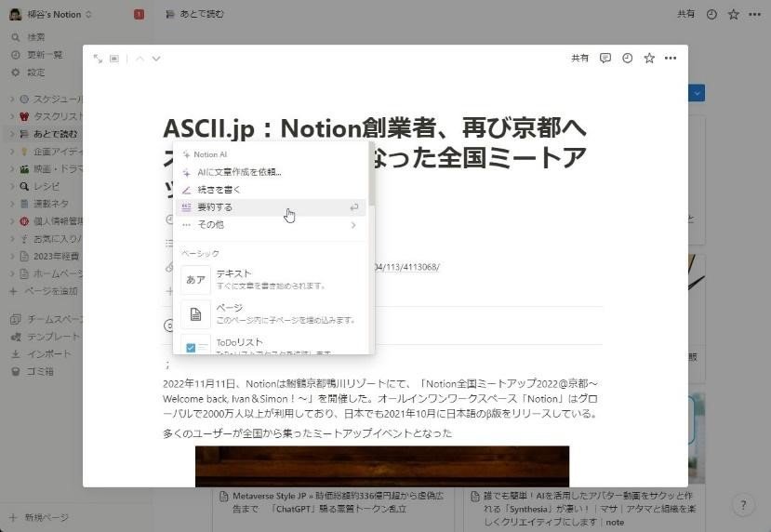
Task: Expand レシピ sidebar page
Action: 12,186
